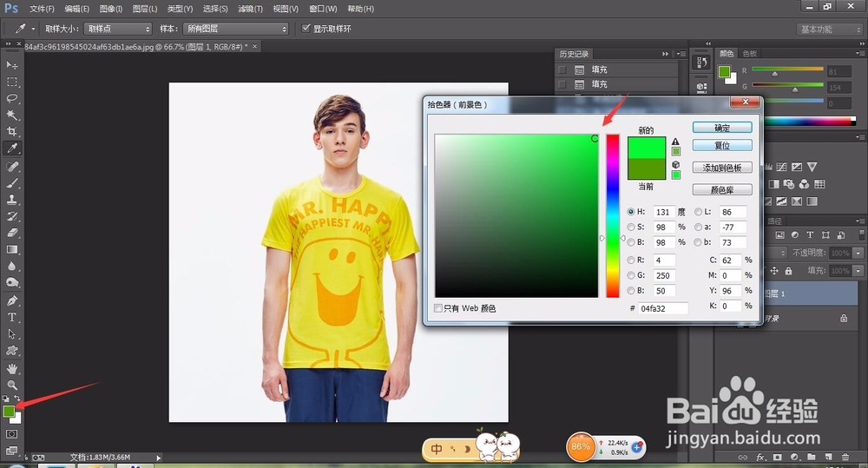Select the Dodge tool

click(11, 283)
